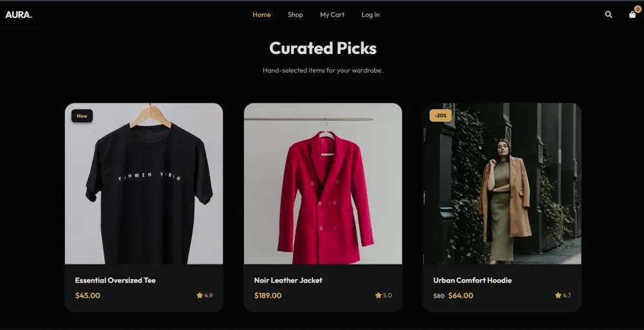Click the red jacket product image
The height and width of the screenshot is (330, 644).
323,183
